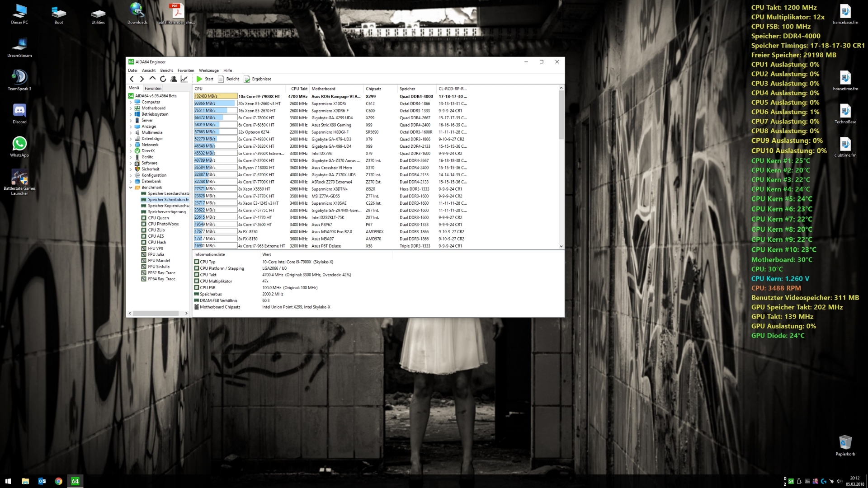Click the Windows Start button
Image resolution: width=868 pixels, height=488 pixels.
(x=8, y=481)
